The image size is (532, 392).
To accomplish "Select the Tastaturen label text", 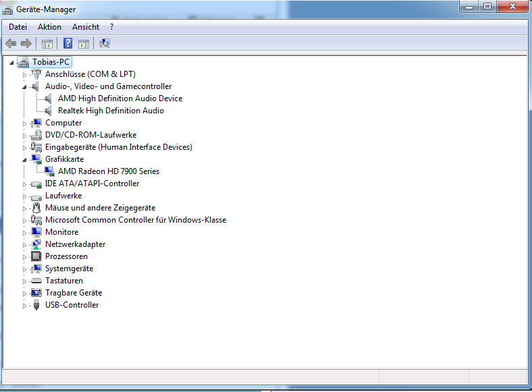I will point(64,281).
